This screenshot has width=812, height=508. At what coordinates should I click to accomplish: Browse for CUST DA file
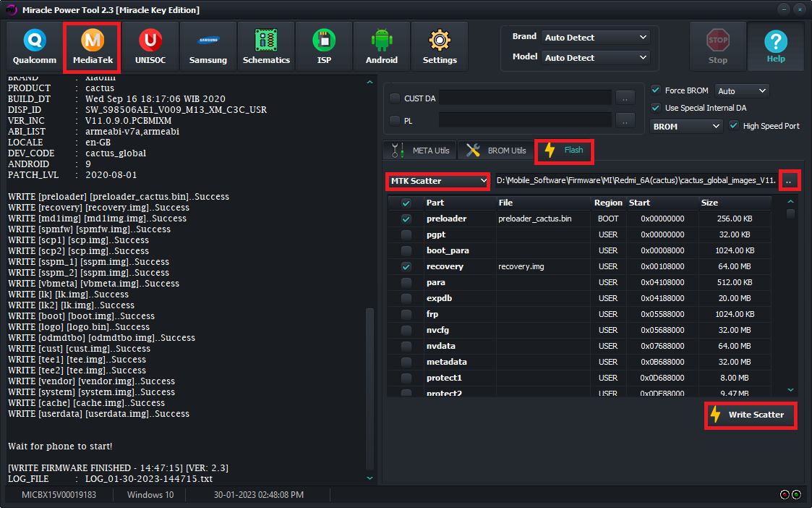(625, 98)
